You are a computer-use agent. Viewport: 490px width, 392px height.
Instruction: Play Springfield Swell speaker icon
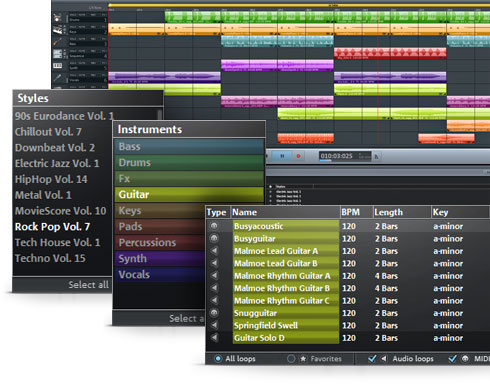[214, 325]
